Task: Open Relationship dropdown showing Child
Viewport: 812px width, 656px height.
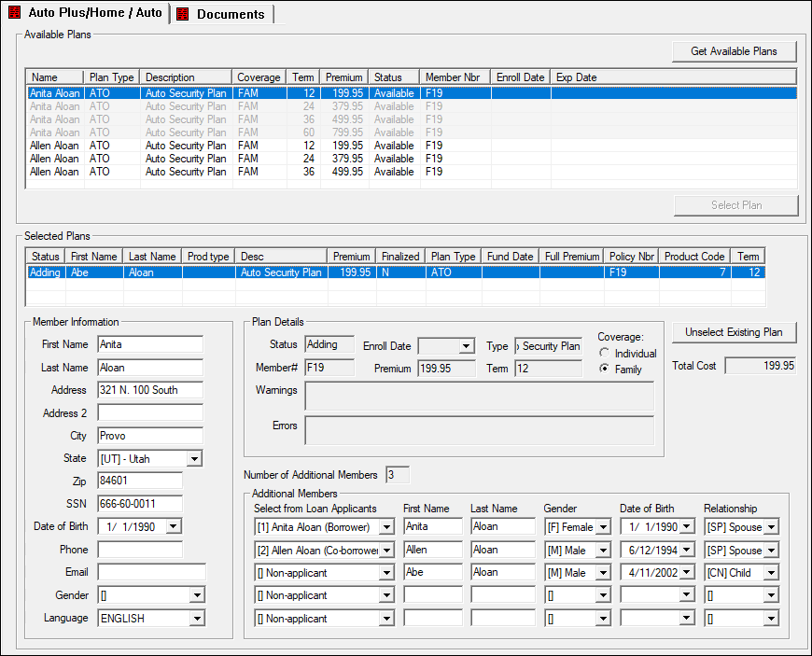Action: coord(771,573)
